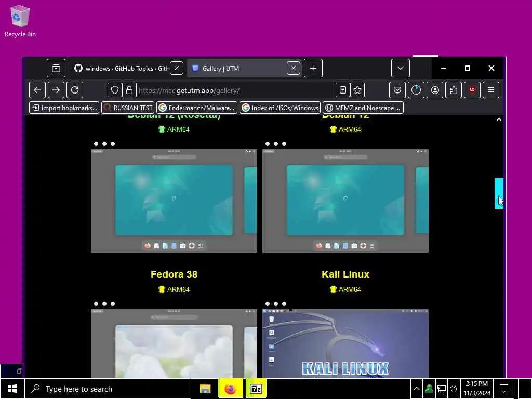The width and height of the screenshot is (532, 399).
Task: Show site security padlock info
Action: [x=129, y=90]
